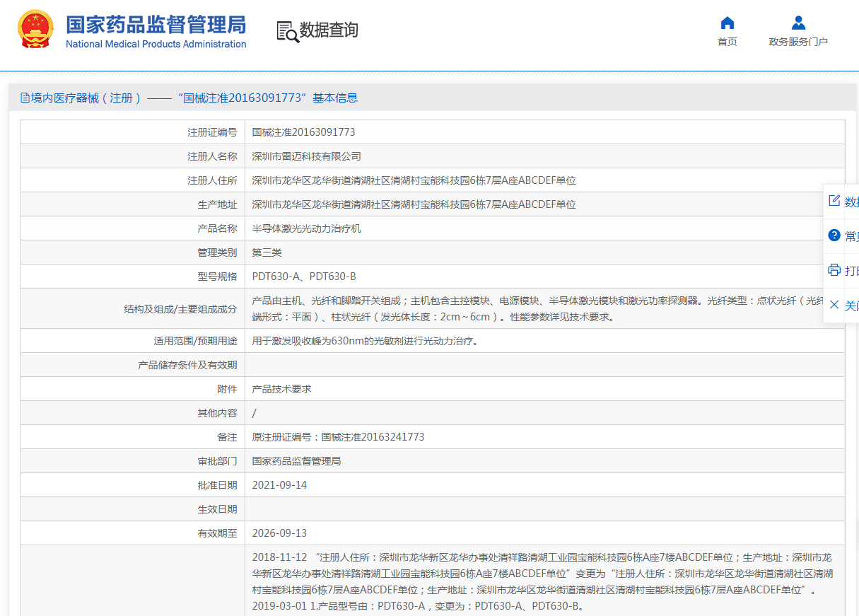Image resolution: width=859 pixels, height=616 pixels.
Task: Click the 生产地址 label cell
Action: click(x=132, y=204)
